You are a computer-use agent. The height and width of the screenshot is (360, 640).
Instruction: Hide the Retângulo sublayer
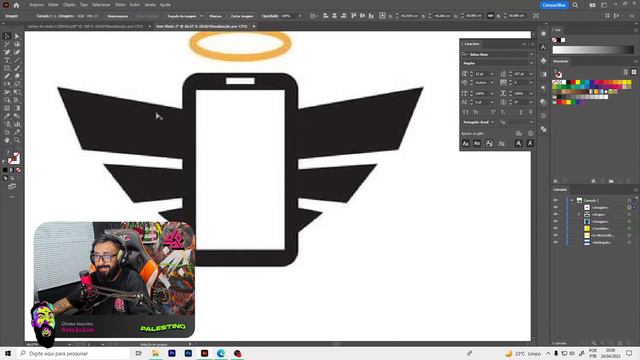tap(556, 242)
